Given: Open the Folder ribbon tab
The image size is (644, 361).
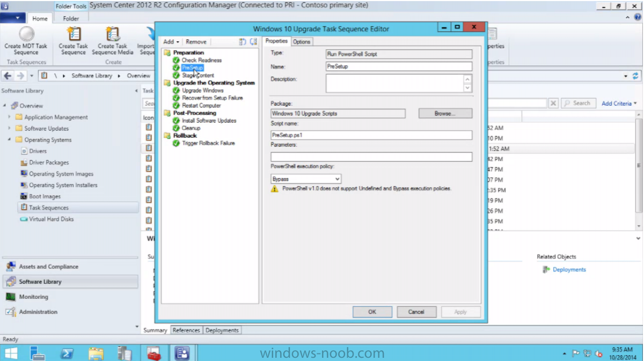Looking at the screenshot, I should click(71, 18).
